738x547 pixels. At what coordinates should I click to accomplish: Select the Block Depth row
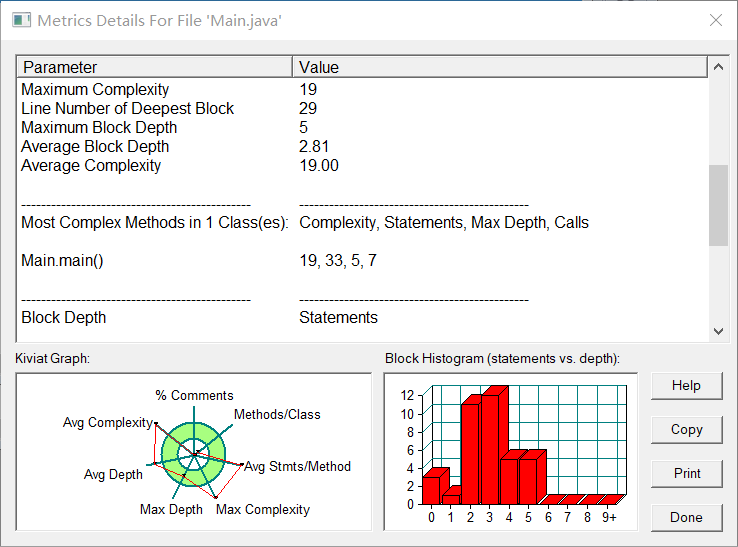(x=362, y=317)
